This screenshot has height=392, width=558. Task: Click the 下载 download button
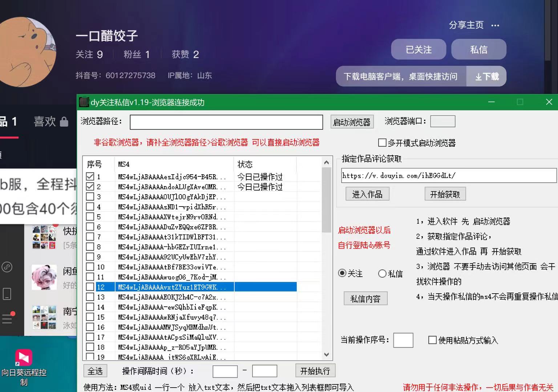[x=487, y=76]
